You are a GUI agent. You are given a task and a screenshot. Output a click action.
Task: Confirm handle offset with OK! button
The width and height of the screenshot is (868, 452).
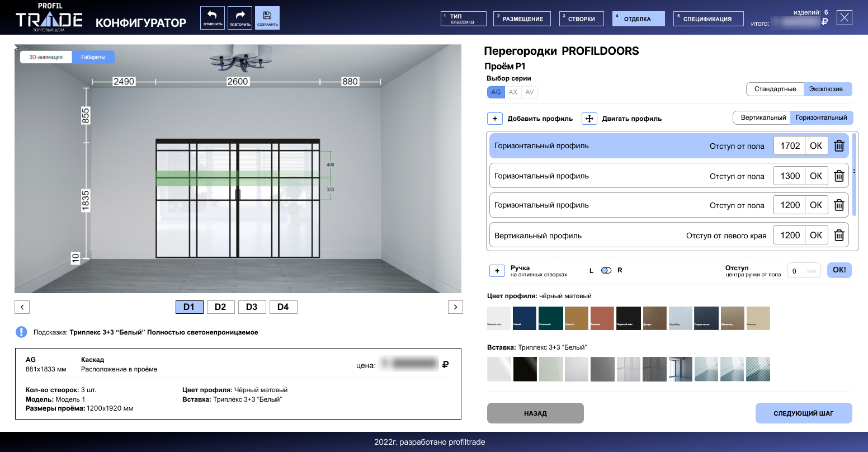pos(839,270)
